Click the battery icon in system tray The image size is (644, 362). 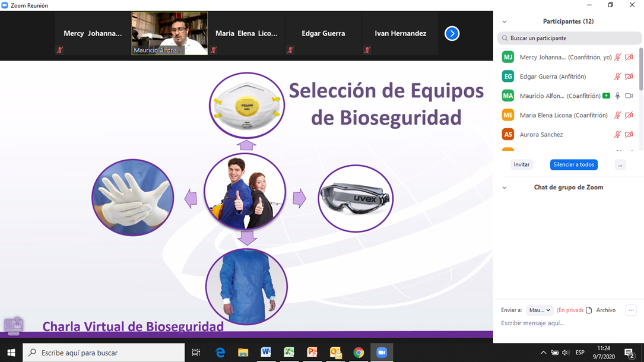pos(554,353)
